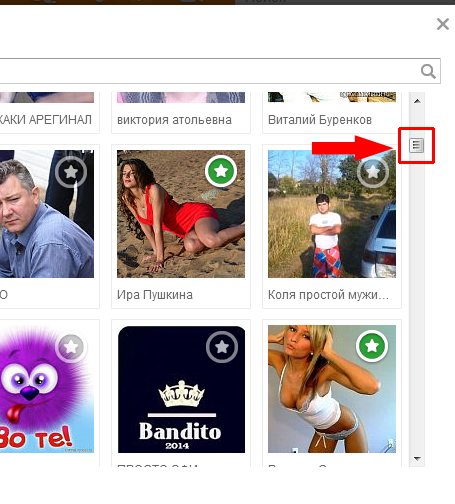Image resolution: width=455 pixels, height=504 pixels.
Task: Open the виктория атольевна name link
Action: [174, 120]
